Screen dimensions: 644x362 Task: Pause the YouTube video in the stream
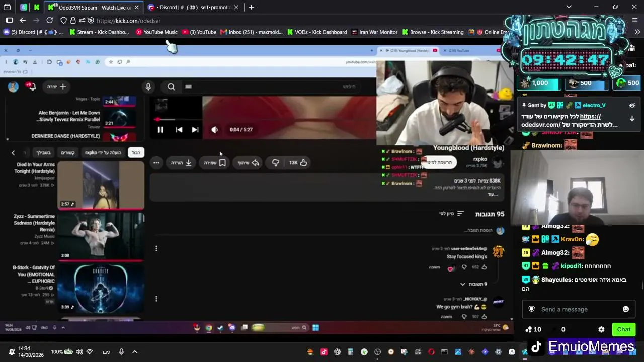coord(160,130)
